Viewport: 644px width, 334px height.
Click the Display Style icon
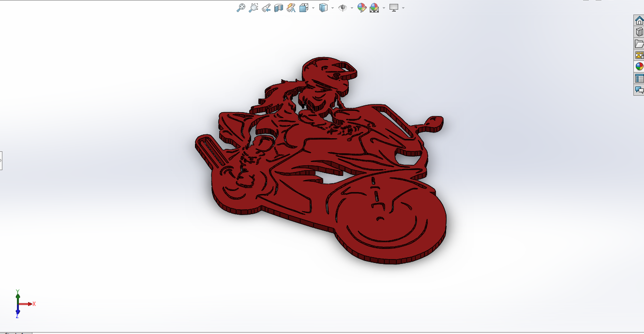tap(324, 8)
